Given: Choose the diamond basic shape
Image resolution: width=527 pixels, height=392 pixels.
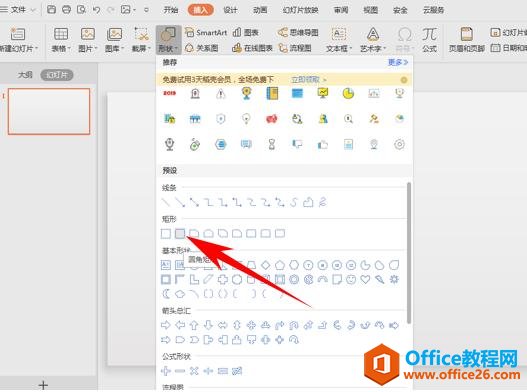Looking at the screenshot, I should tap(266, 265).
